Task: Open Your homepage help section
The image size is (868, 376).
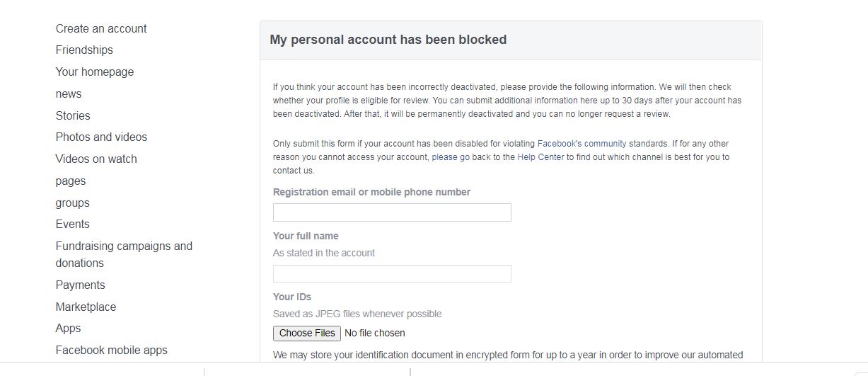Action: 95,72
